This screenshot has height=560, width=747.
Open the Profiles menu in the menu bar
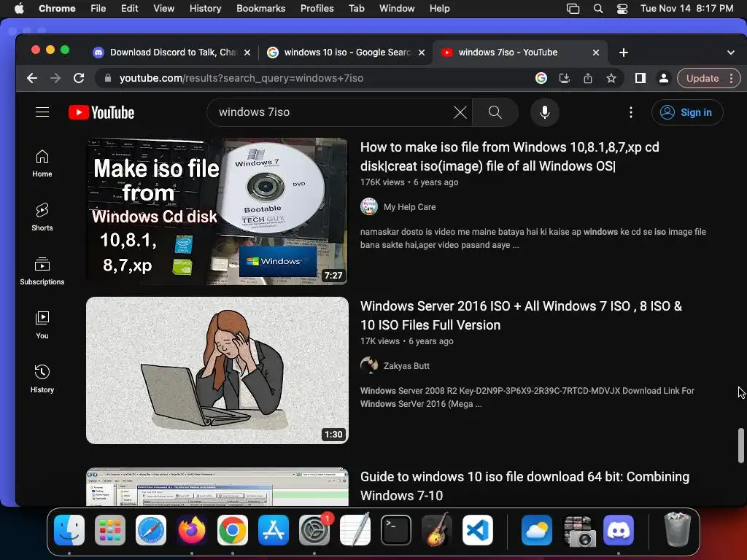click(x=317, y=8)
